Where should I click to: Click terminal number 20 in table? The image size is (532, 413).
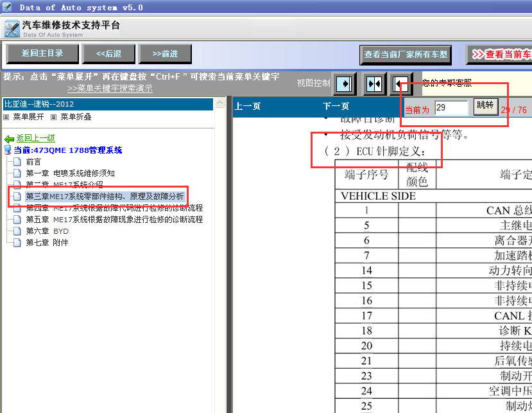tap(366, 346)
